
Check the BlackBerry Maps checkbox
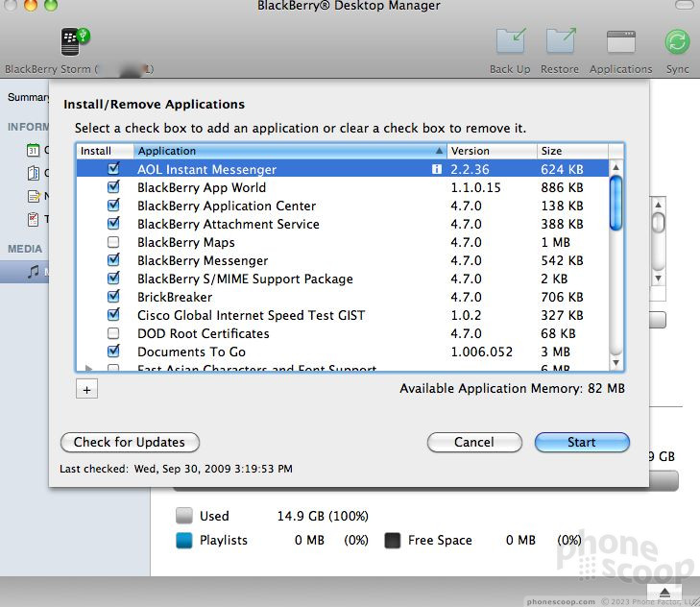(113, 242)
